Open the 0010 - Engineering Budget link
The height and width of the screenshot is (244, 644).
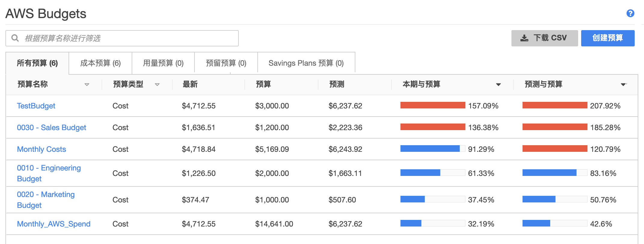pyautogui.click(x=49, y=173)
